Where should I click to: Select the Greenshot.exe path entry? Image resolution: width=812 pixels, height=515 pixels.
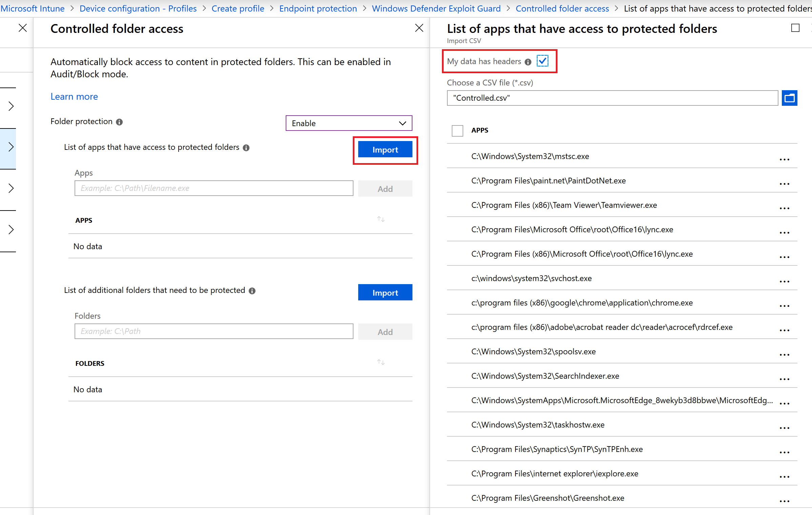[x=548, y=498]
